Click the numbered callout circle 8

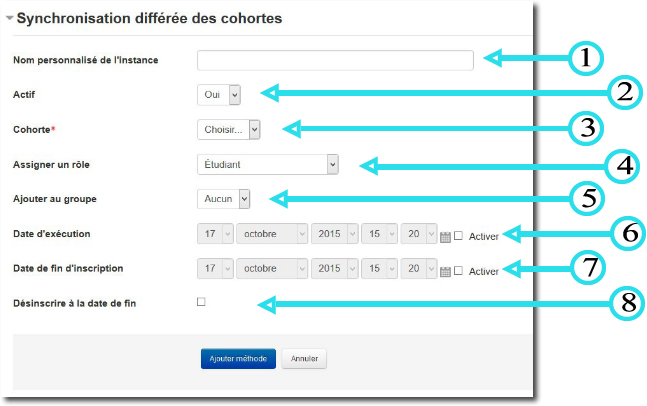(627, 303)
